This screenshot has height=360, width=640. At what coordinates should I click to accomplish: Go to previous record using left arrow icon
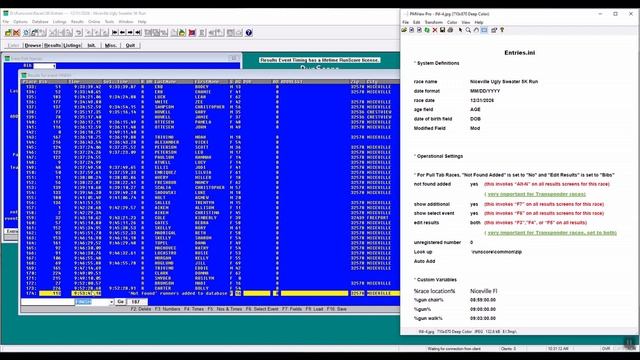point(122,33)
